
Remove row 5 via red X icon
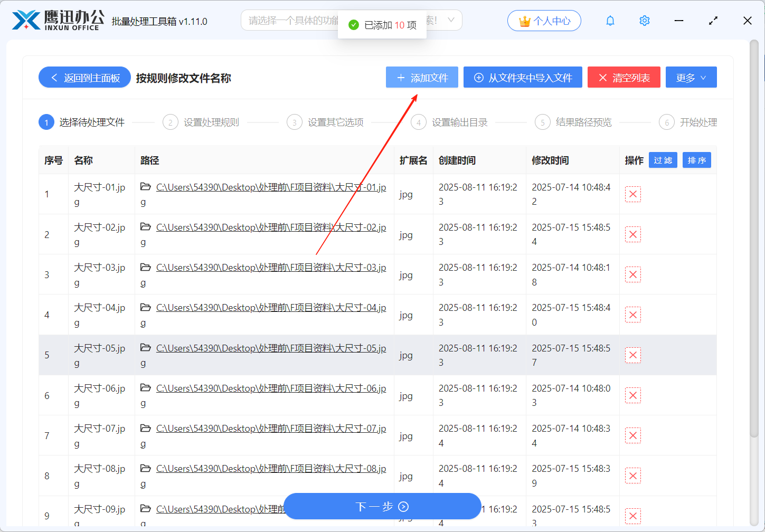coord(633,355)
